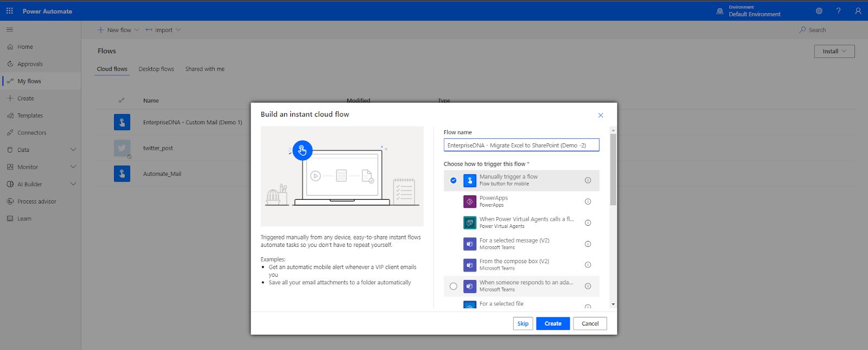The width and height of the screenshot is (868, 350).
Task: Expand the AI Builder section chevron
Action: coord(73,184)
